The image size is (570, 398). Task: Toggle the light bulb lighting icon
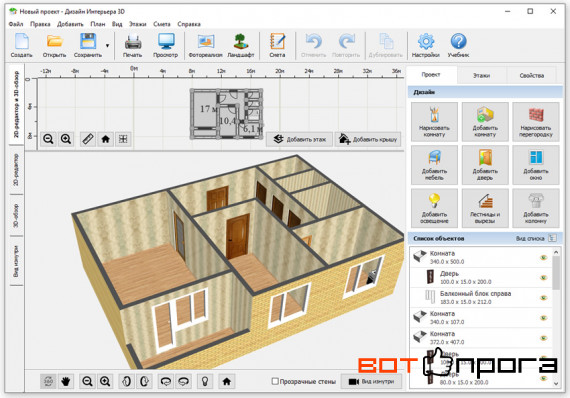[205, 381]
